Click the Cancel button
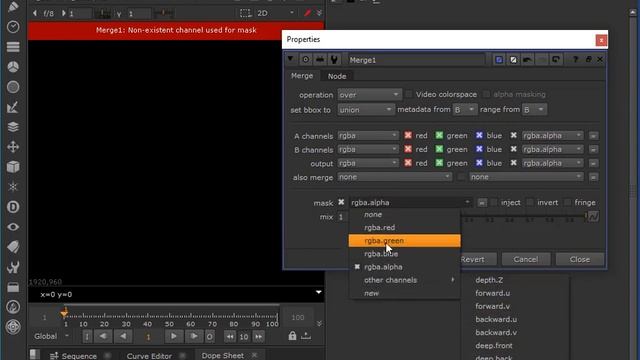Image resolution: width=640 pixels, height=360 pixels. pyautogui.click(x=526, y=259)
